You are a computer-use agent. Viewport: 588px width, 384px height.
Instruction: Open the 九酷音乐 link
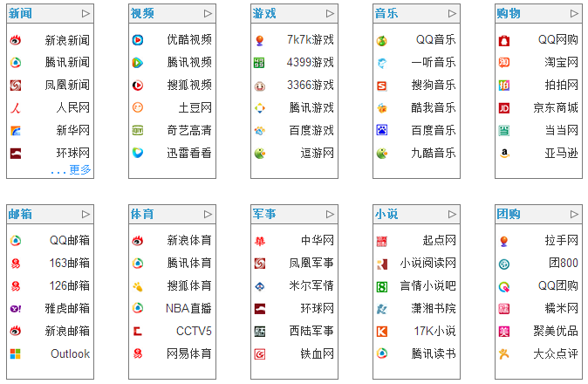[x=433, y=153]
